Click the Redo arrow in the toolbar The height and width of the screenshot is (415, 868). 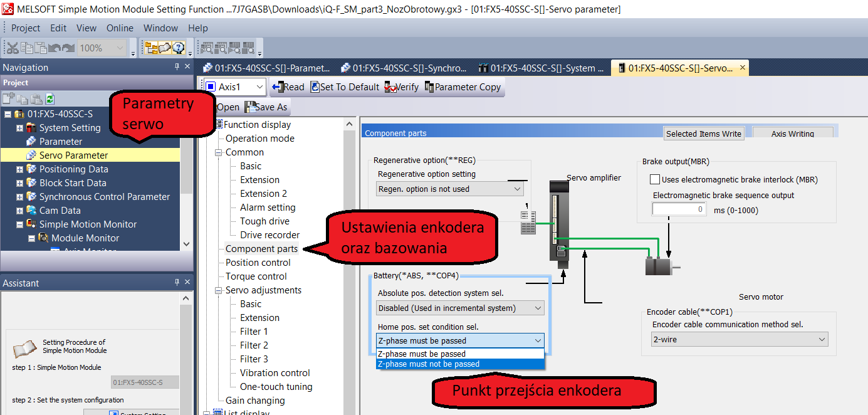pyautogui.click(x=68, y=48)
